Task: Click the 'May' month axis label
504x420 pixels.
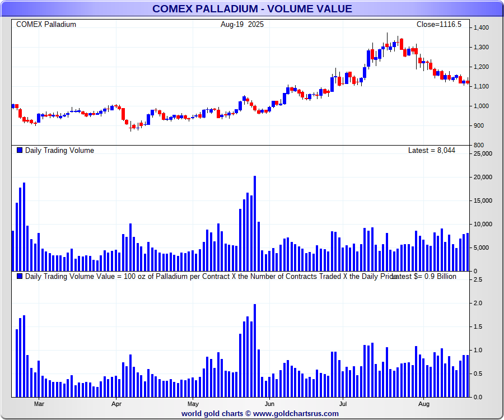Action: tap(193, 404)
